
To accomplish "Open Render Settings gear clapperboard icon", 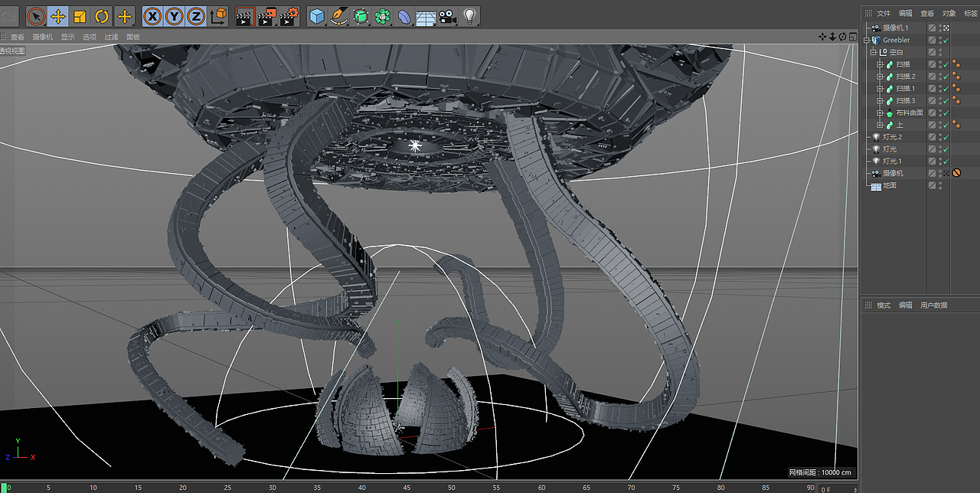I will [289, 16].
